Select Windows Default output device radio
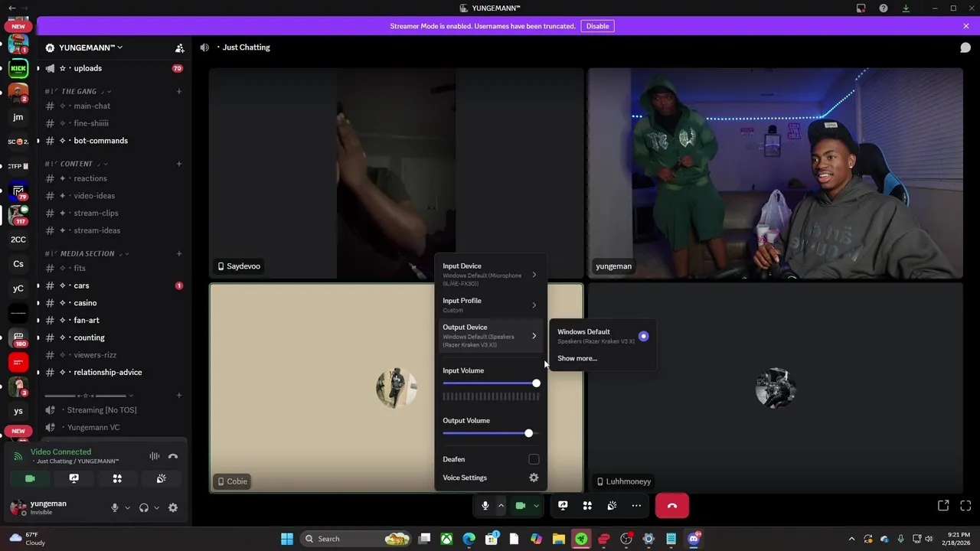The image size is (980, 551). point(643,336)
